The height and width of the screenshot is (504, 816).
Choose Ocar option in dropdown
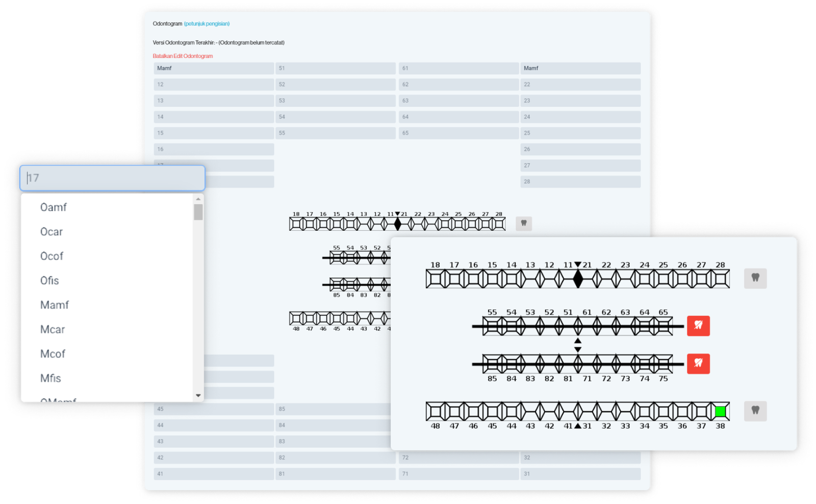52,232
